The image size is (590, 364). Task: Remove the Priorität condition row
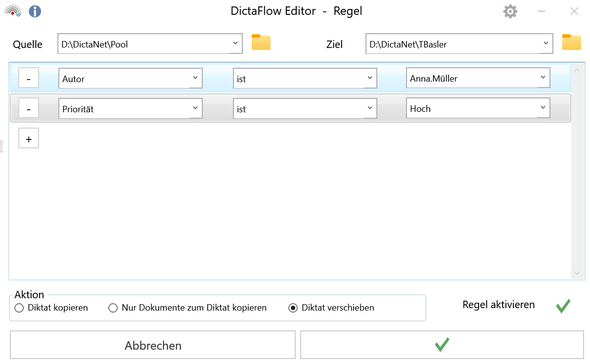[x=29, y=109]
